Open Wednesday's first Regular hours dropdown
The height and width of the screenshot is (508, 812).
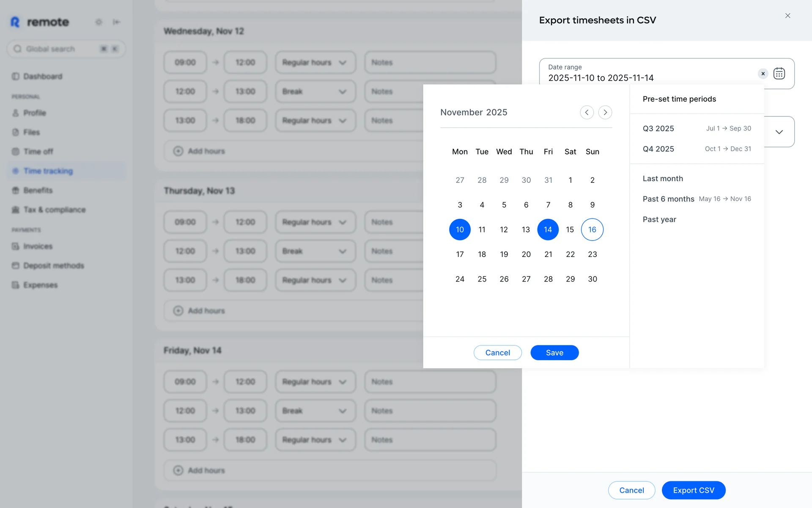coord(315,63)
